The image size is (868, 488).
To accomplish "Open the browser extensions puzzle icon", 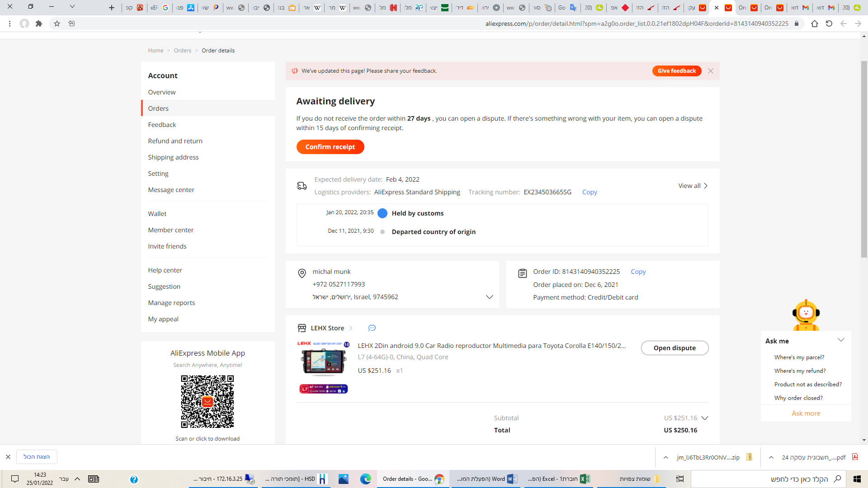I will click(x=39, y=23).
